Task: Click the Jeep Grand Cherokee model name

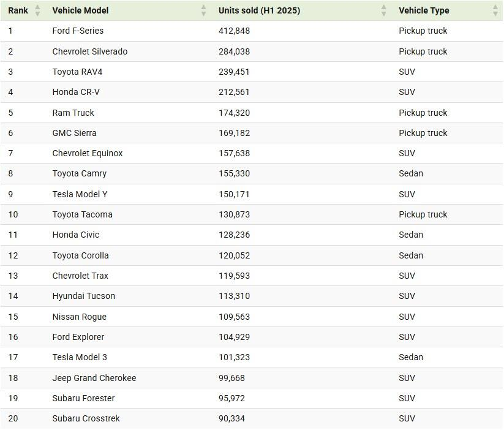Action: (x=94, y=378)
